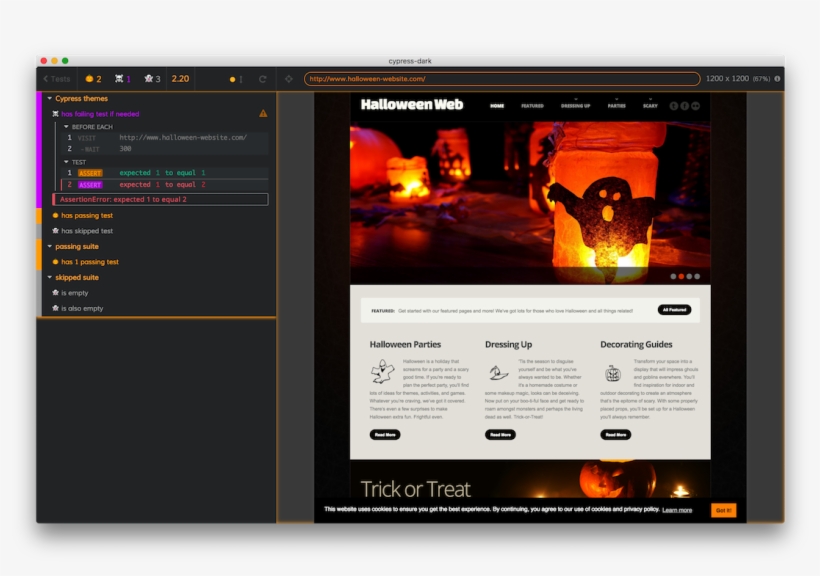Click the ghost lantern hero image

pyautogui.click(x=530, y=203)
